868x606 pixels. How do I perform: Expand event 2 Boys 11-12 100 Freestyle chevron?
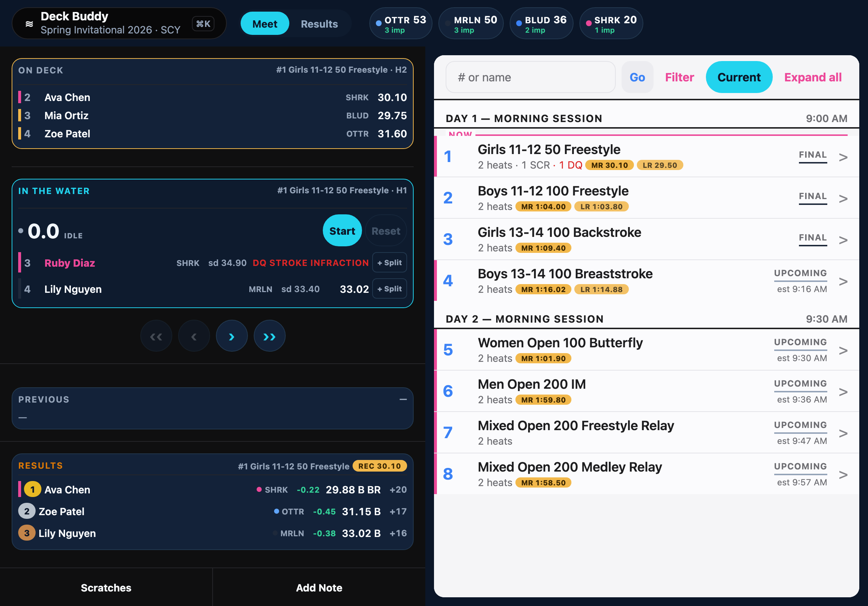coord(843,199)
